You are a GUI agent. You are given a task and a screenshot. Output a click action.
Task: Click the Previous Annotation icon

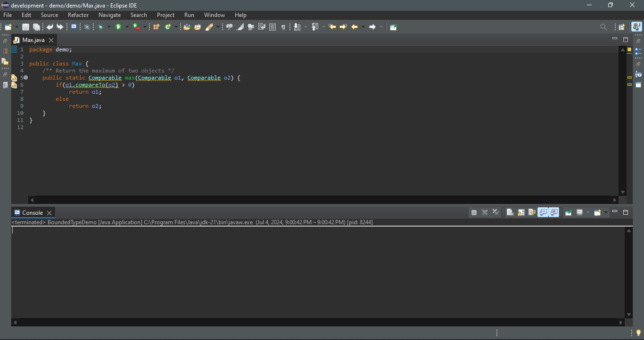tap(315, 27)
